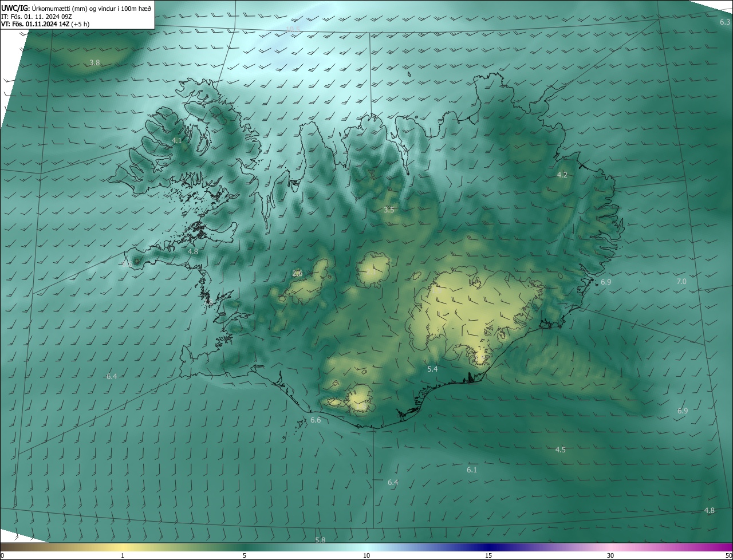Select the 6.3 value label
The width and height of the screenshot is (733, 560).
(x=725, y=22)
